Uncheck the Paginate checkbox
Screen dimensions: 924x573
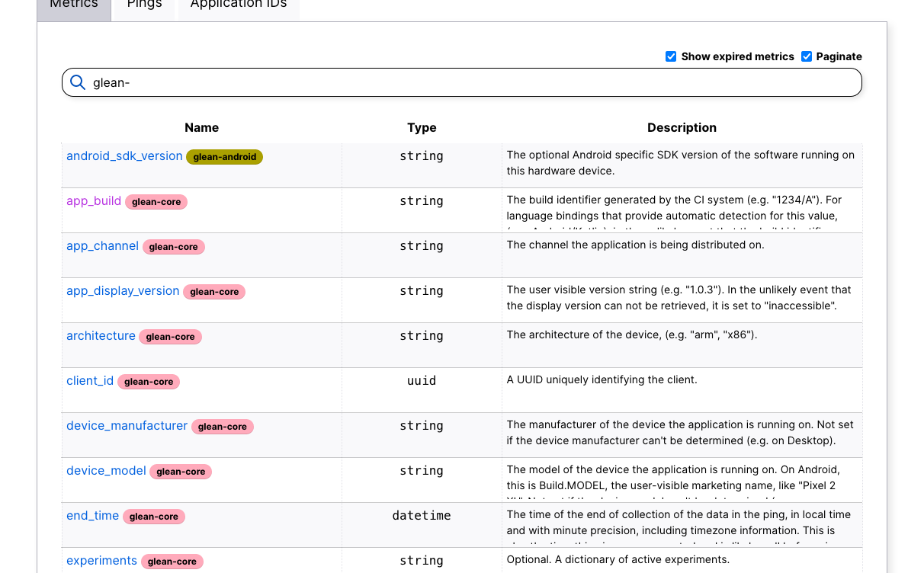(807, 56)
